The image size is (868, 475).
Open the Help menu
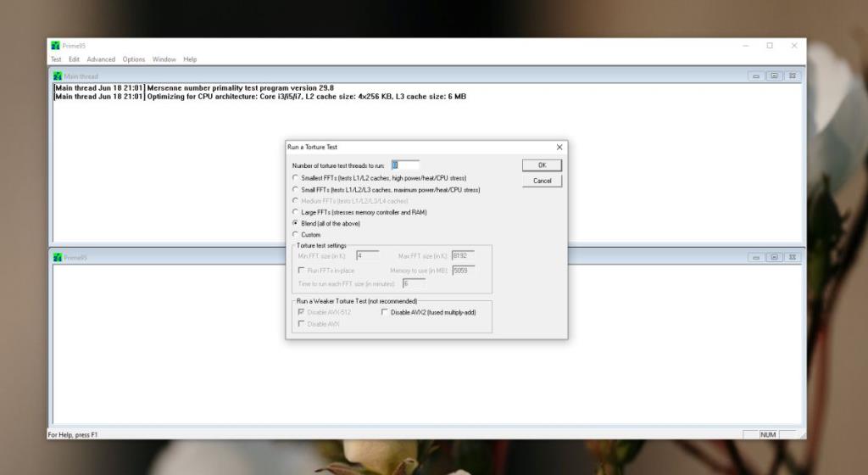tap(190, 59)
